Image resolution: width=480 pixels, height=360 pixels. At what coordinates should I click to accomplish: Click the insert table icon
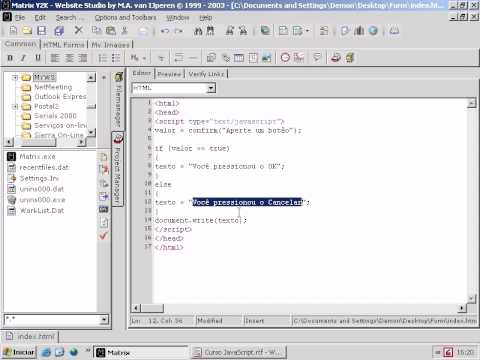239,58
